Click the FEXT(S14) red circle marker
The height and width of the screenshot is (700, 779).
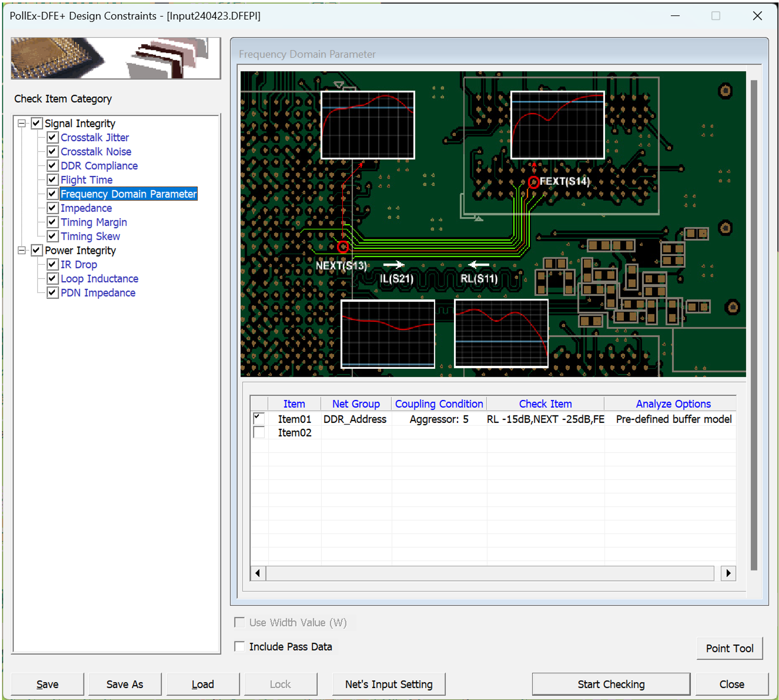coord(533,182)
